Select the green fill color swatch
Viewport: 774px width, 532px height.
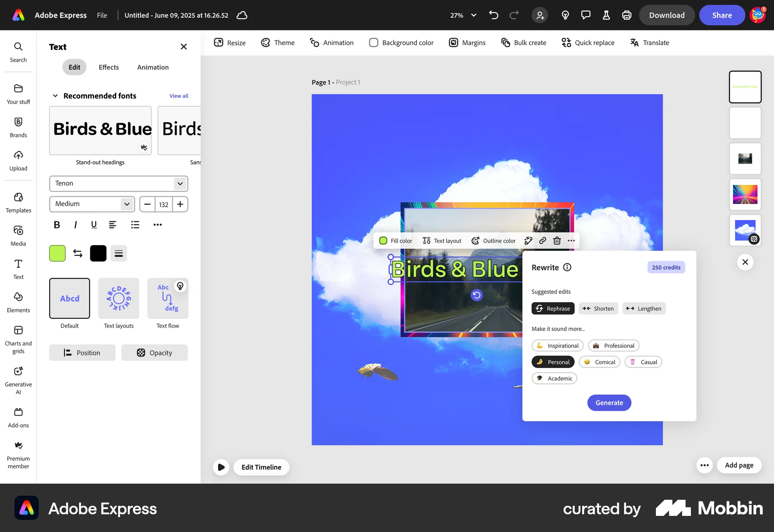(x=57, y=253)
